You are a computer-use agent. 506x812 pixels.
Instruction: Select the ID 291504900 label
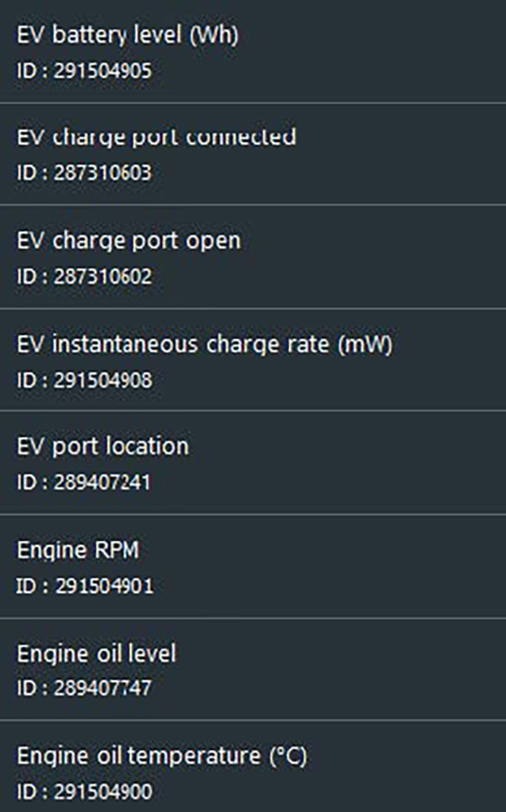(x=85, y=792)
